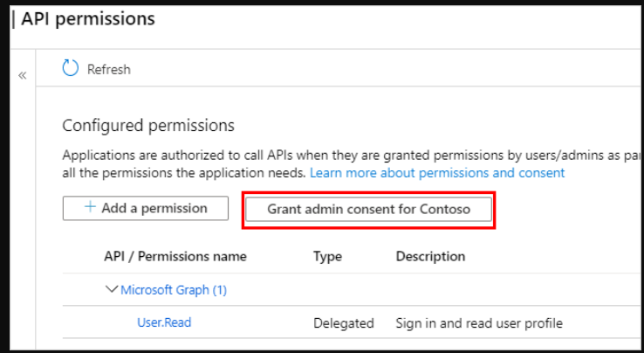Screen dimensions: 644x353
Task: Sort by API / Permissions name column
Action: (x=175, y=256)
